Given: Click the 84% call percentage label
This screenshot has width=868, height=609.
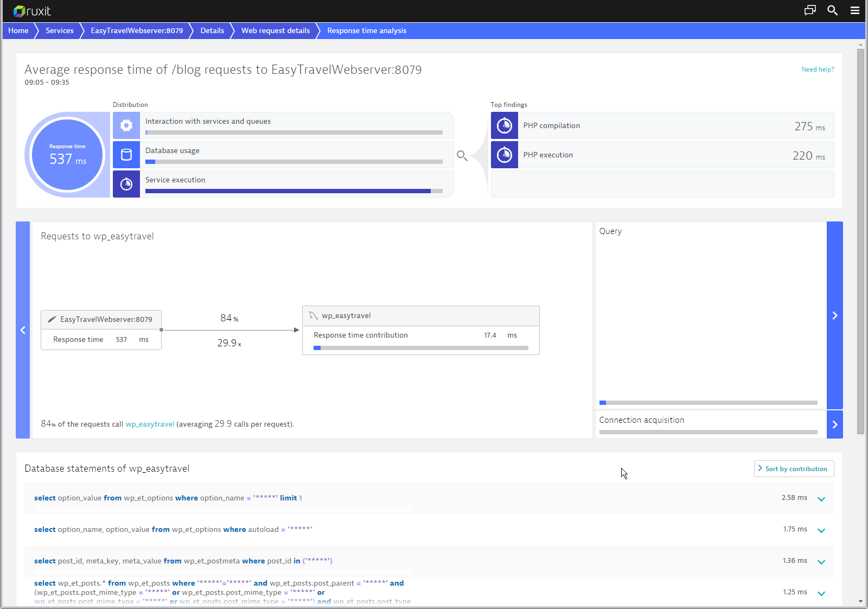Looking at the screenshot, I should [229, 318].
